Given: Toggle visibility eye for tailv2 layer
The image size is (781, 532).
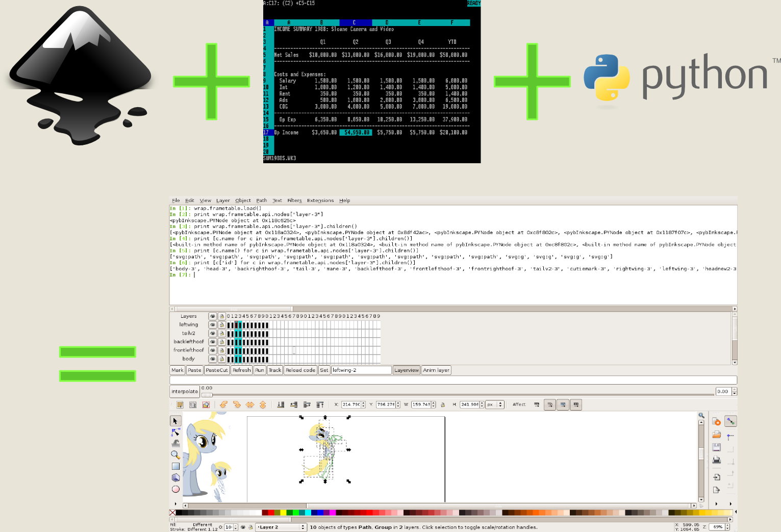Looking at the screenshot, I should [x=213, y=334].
